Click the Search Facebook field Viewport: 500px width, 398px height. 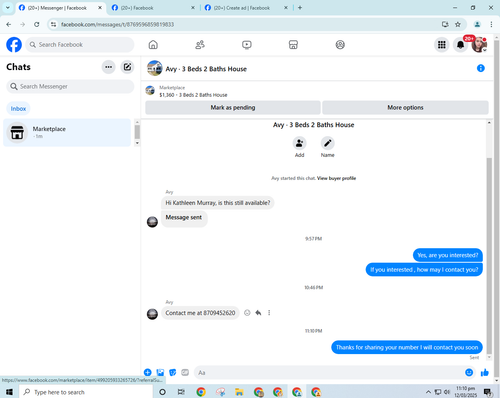pos(80,45)
